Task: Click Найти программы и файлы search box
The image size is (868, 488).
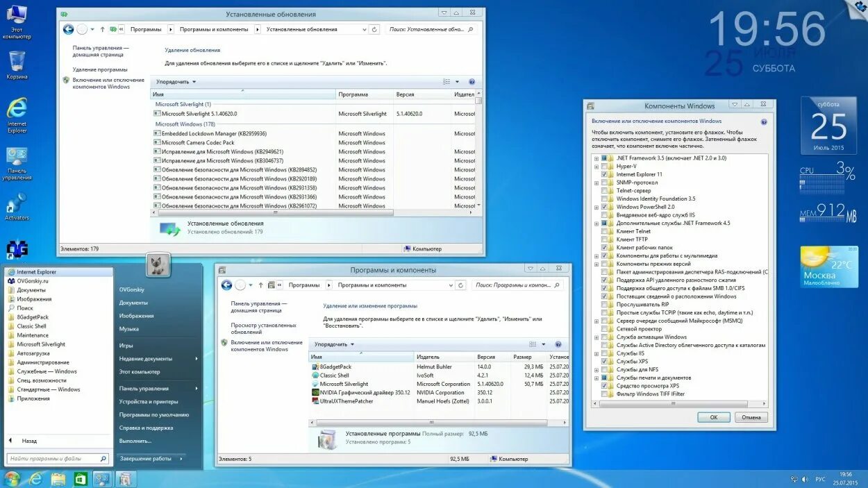Action: pyautogui.click(x=58, y=459)
